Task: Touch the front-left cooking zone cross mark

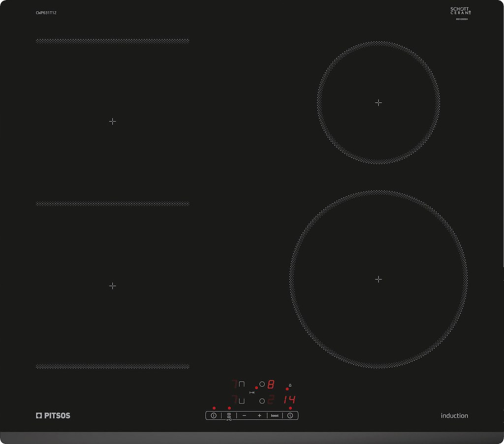Action: [112, 285]
